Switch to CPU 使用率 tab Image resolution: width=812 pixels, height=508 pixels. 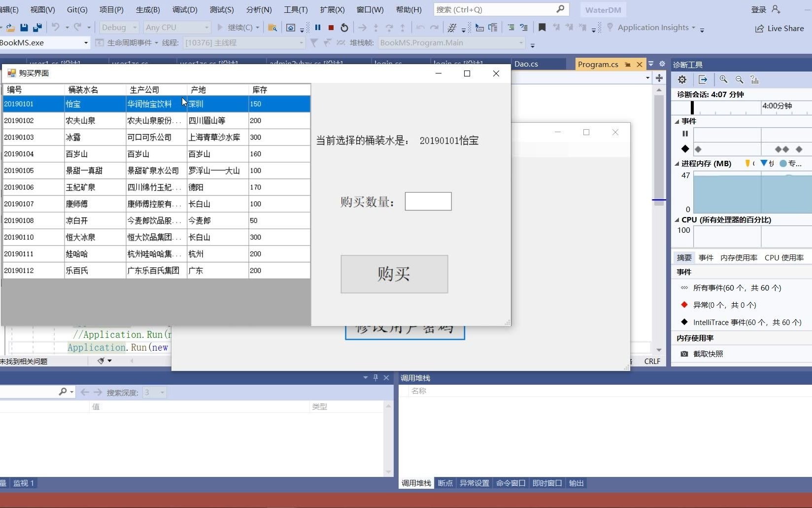(784, 257)
